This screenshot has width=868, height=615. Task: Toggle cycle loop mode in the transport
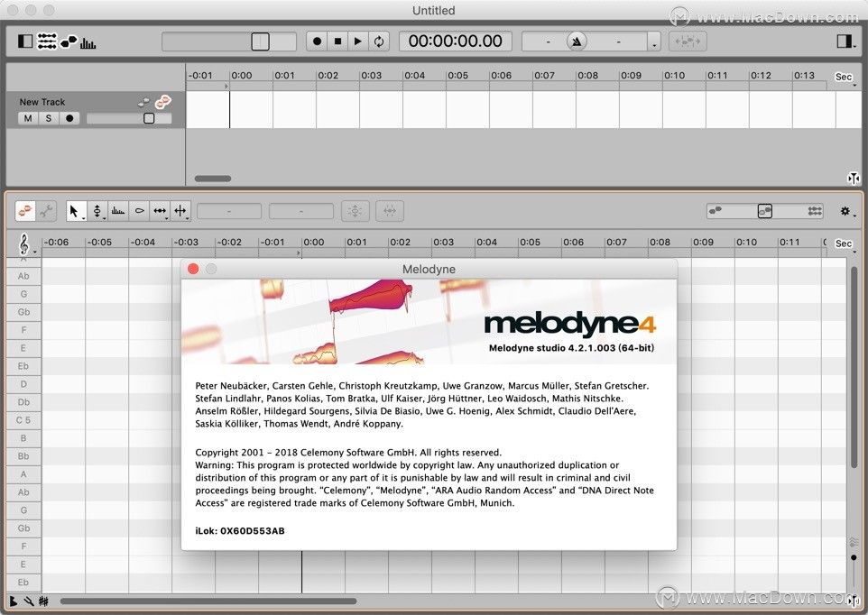coord(379,41)
